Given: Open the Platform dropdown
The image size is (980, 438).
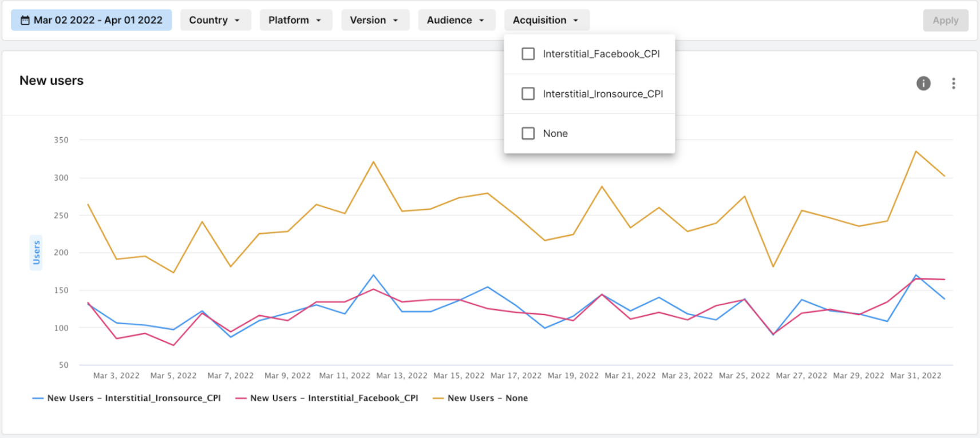Looking at the screenshot, I should pos(295,21).
